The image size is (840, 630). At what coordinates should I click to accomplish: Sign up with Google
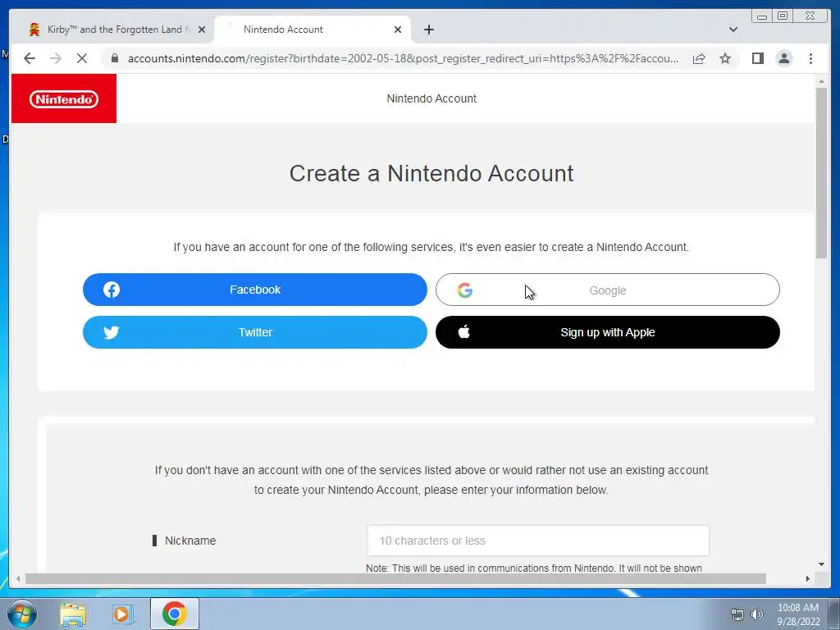(608, 290)
